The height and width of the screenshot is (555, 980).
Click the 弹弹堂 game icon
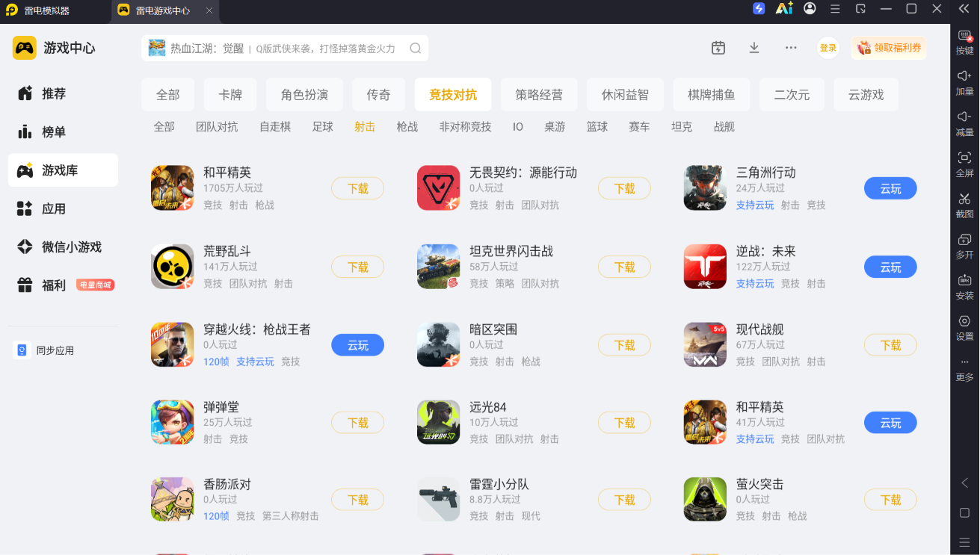[173, 422]
